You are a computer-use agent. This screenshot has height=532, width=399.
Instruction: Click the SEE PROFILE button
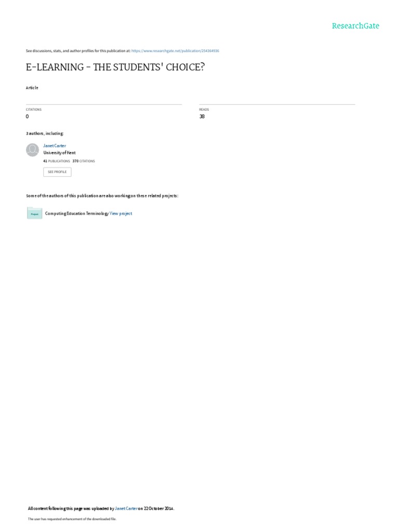point(57,172)
